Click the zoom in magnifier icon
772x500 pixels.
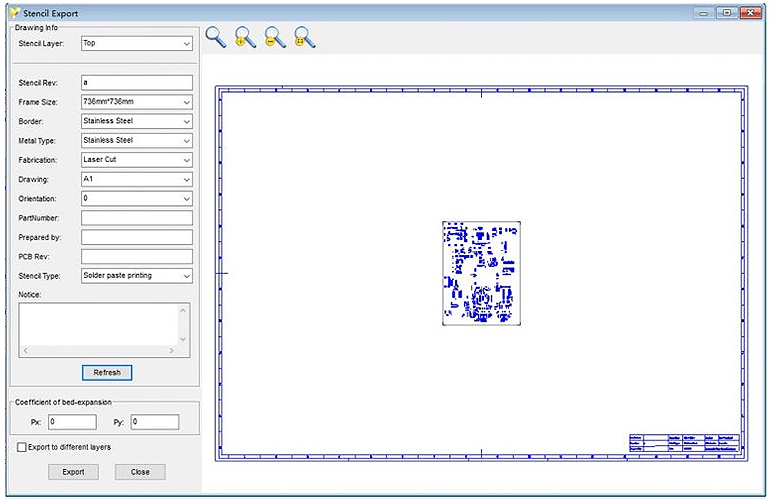pyautogui.click(x=245, y=38)
